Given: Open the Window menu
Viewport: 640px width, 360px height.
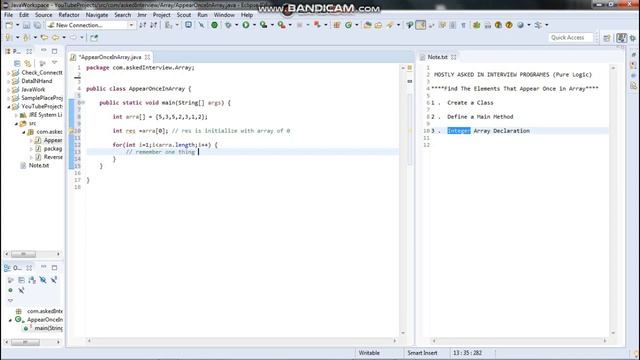Looking at the screenshot, I should click(224, 15).
